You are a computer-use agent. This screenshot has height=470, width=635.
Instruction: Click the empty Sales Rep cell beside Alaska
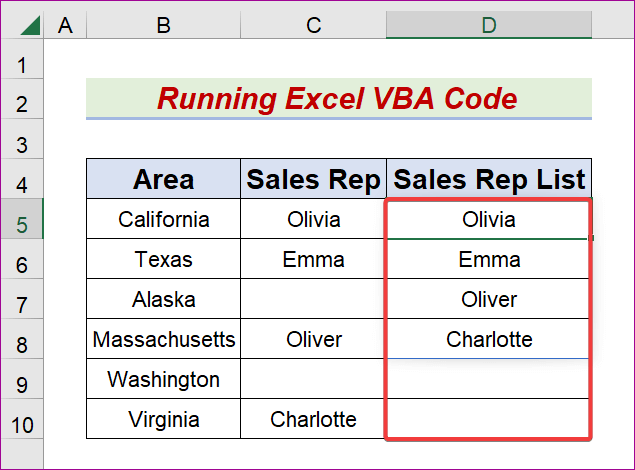coord(313,299)
